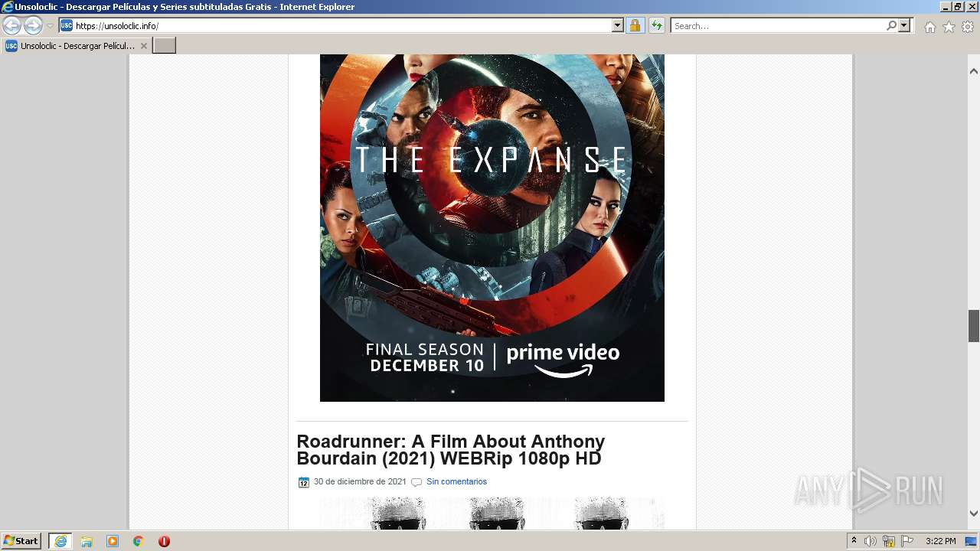The height and width of the screenshot is (551, 980).
Task: Show hidden tray icons arrow
Action: point(854,541)
